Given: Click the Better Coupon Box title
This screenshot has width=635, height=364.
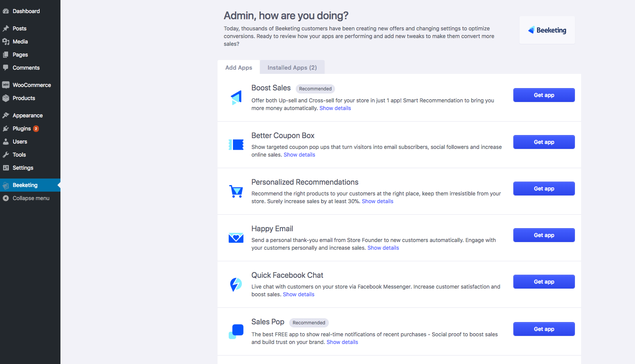Looking at the screenshot, I should [x=283, y=135].
